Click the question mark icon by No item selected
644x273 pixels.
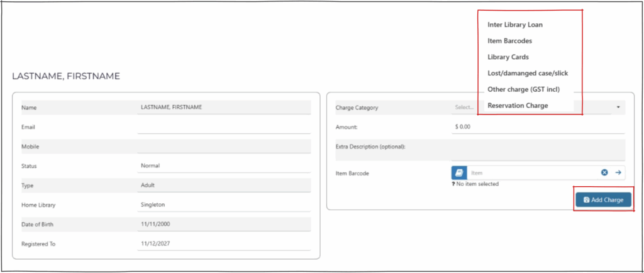click(x=453, y=184)
